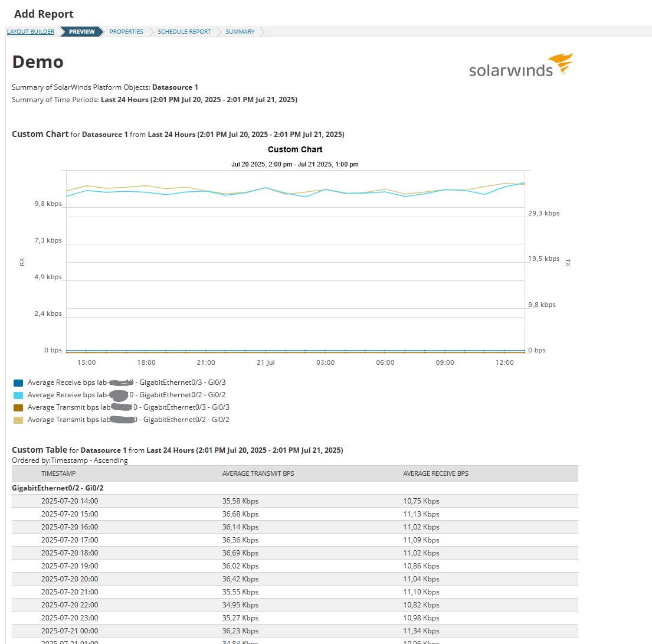Click the dark blue Receive Gi0/3 legend swatch

coord(18,383)
